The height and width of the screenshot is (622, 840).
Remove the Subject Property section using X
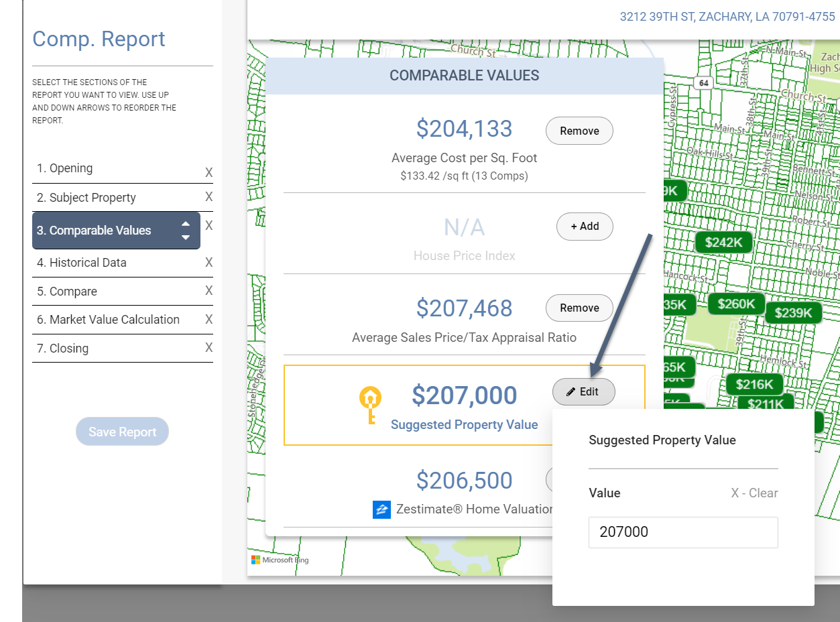click(208, 197)
